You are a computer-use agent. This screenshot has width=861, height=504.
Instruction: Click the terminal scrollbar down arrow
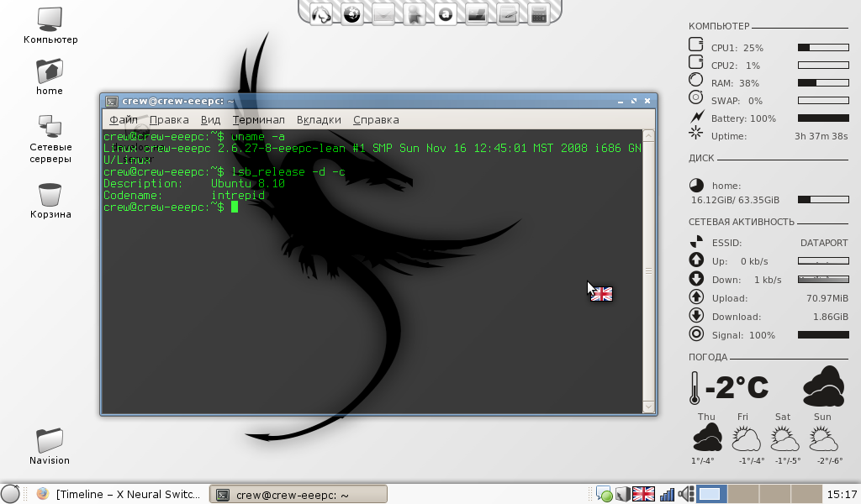click(x=648, y=407)
